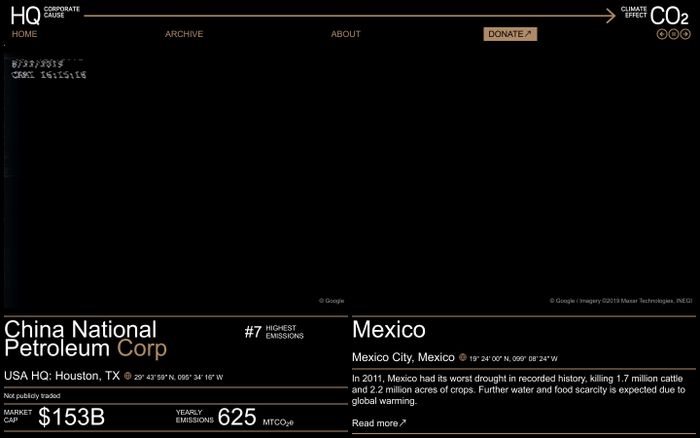The width and height of the screenshot is (700, 438).
Task: Click the Houston coordinates 29° 43' 59" N
Action: (179, 377)
